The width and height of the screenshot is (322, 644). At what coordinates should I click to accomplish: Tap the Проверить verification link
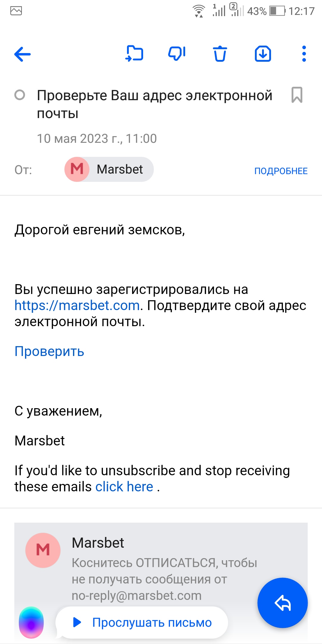click(x=49, y=352)
